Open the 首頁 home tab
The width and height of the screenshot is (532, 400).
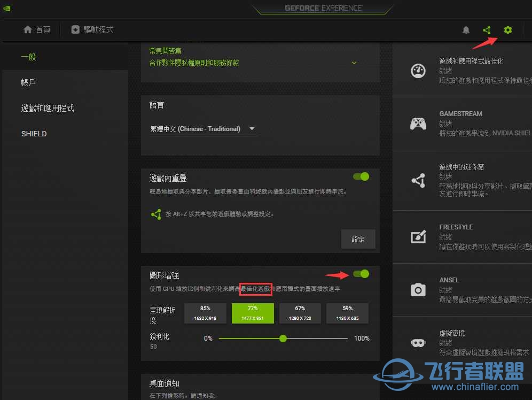click(37, 29)
